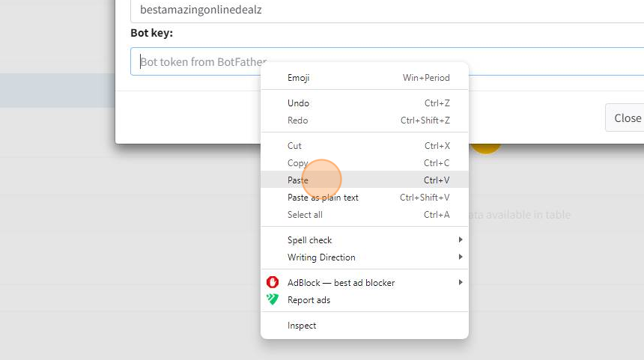The height and width of the screenshot is (360, 644).
Task: Click the Close button in the dialog
Action: point(625,118)
